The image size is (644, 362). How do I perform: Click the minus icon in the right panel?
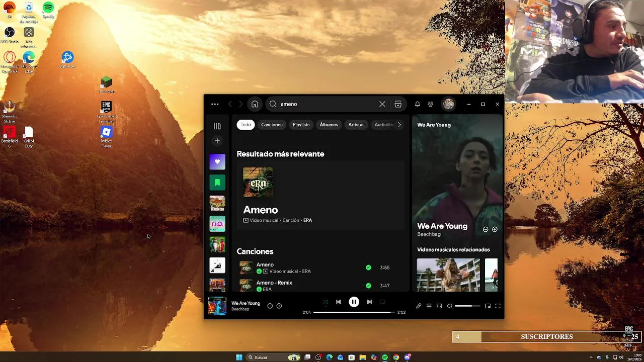(x=486, y=229)
